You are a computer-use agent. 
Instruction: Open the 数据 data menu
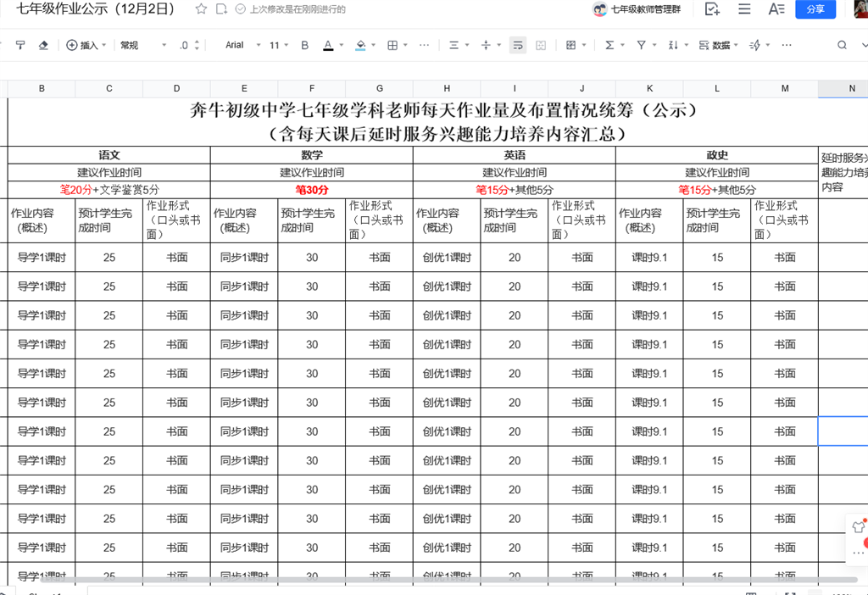tap(719, 46)
